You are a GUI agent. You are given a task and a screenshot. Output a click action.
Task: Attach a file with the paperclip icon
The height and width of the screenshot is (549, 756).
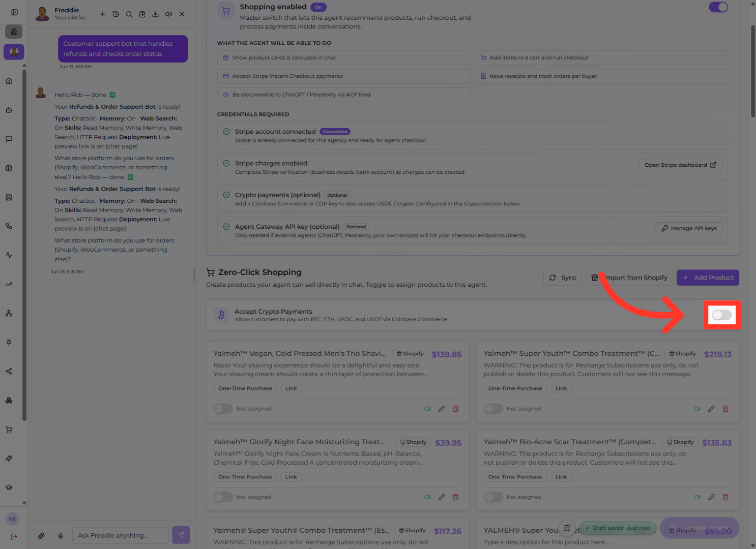point(41,535)
